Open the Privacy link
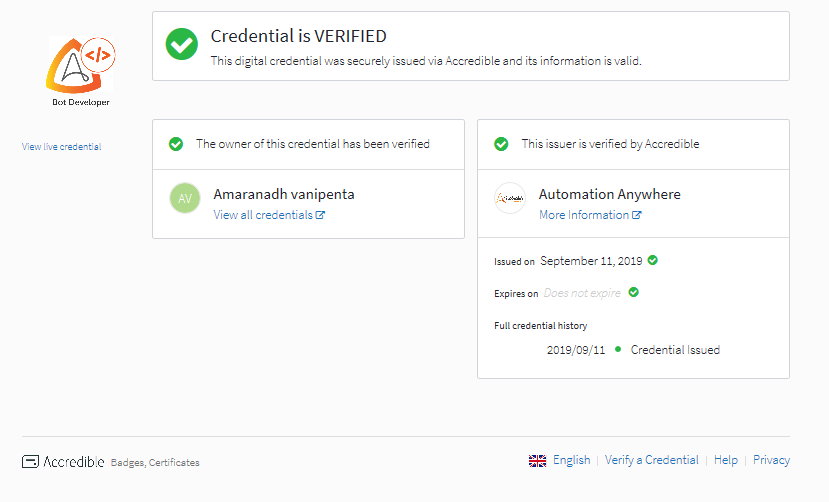This screenshot has width=829, height=502. coord(771,460)
